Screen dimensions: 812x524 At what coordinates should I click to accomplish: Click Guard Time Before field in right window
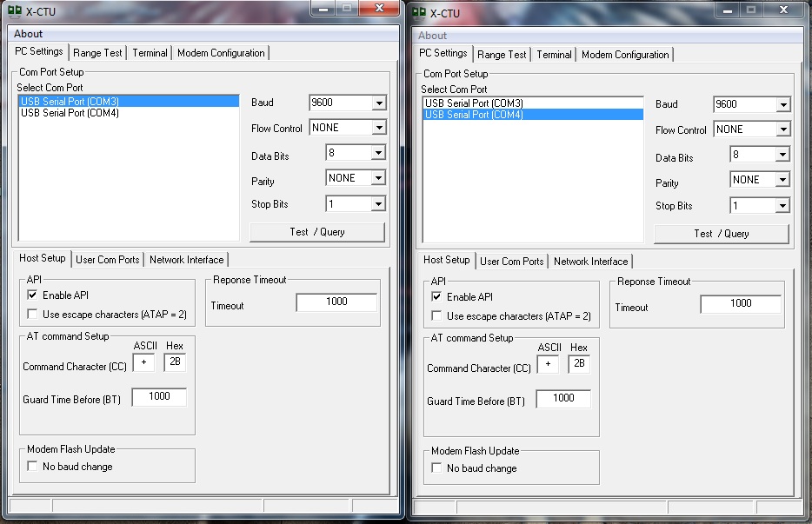pyautogui.click(x=563, y=398)
